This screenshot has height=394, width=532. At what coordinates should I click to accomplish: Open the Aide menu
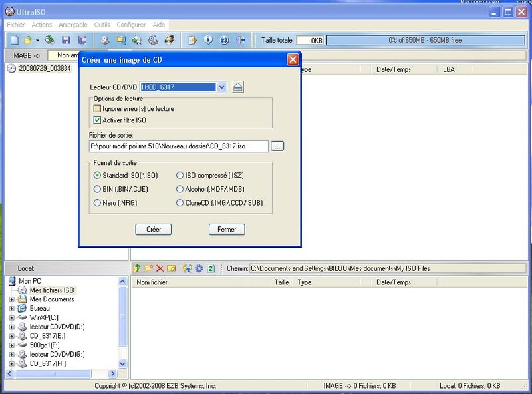click(159, 25)
